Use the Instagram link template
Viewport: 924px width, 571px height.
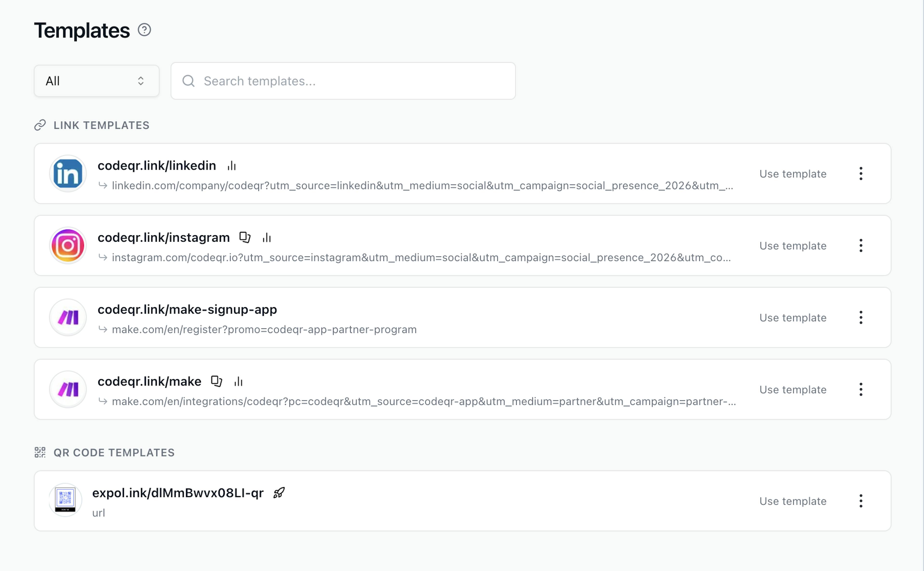click(793, 246)
